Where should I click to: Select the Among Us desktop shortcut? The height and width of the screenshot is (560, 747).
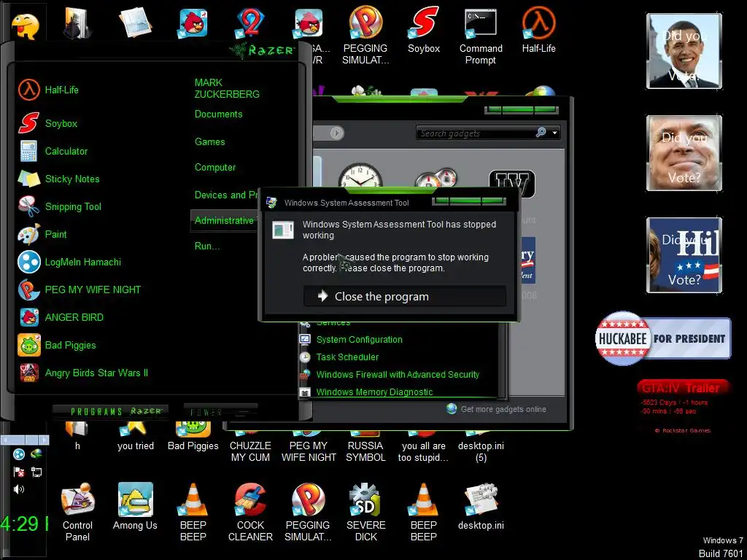(x=135, y=507)
